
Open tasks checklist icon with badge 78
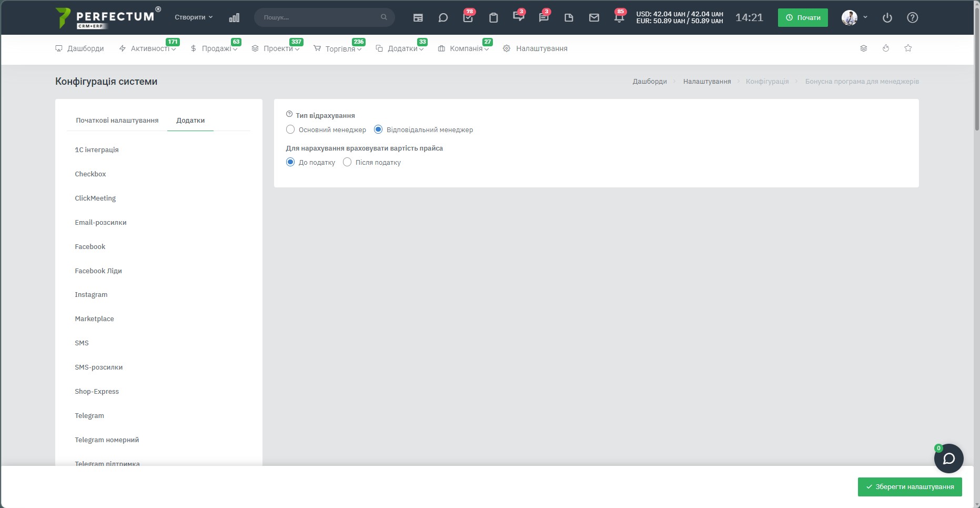click(468, 17)
